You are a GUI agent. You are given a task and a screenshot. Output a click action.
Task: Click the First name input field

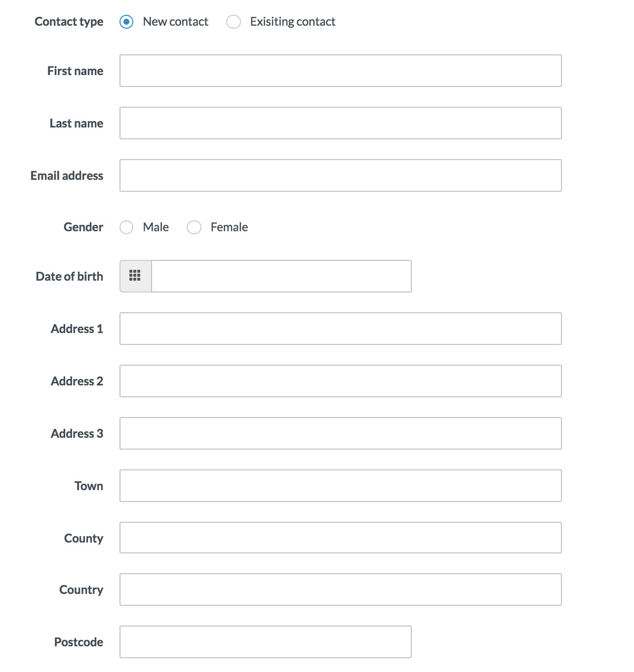(x=340, y=71)
